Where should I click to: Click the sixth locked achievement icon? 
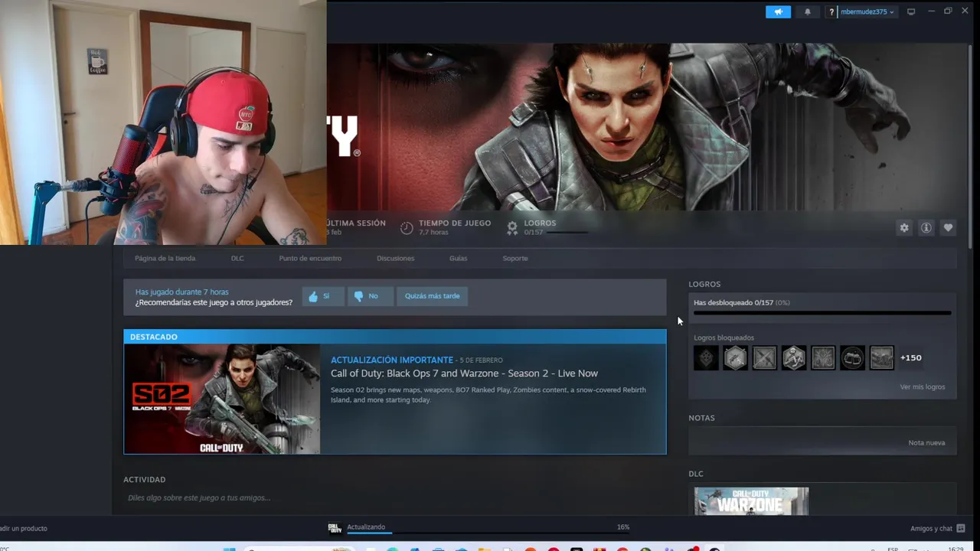click(852, 357)
